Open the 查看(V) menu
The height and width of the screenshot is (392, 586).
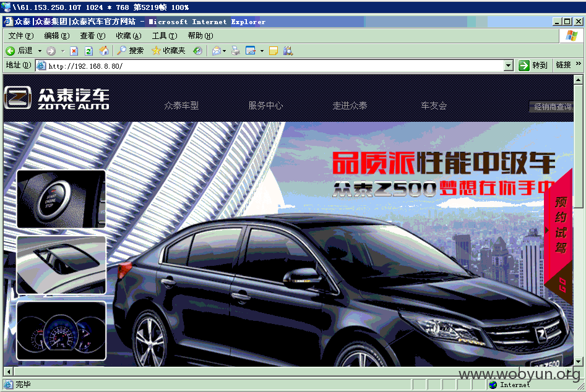93,36
